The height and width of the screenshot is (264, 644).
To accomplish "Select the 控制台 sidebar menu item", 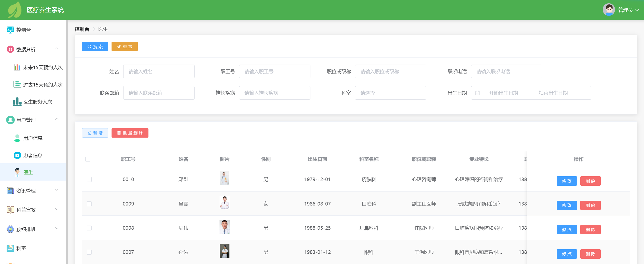I will pos(33,30).
